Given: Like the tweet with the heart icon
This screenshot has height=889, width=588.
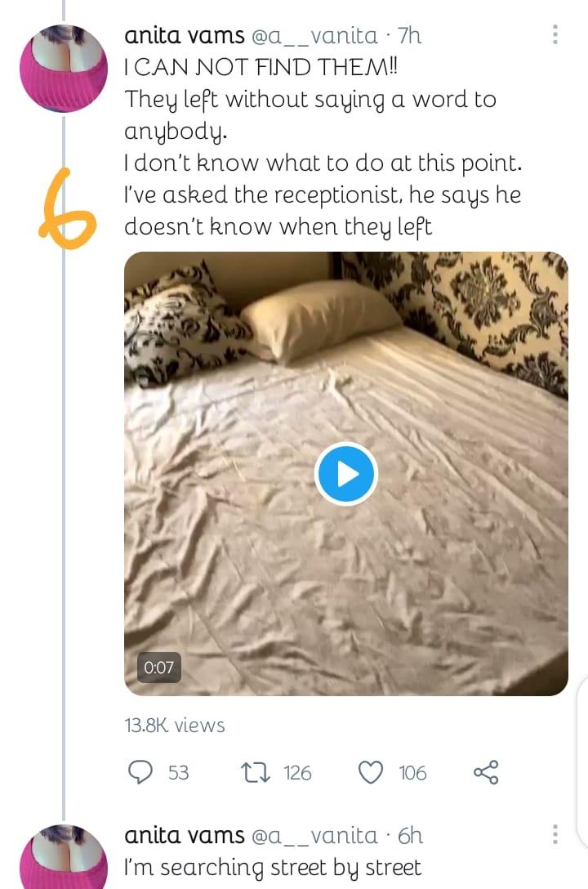Looking at the screenshot, I should click(372, 772).
